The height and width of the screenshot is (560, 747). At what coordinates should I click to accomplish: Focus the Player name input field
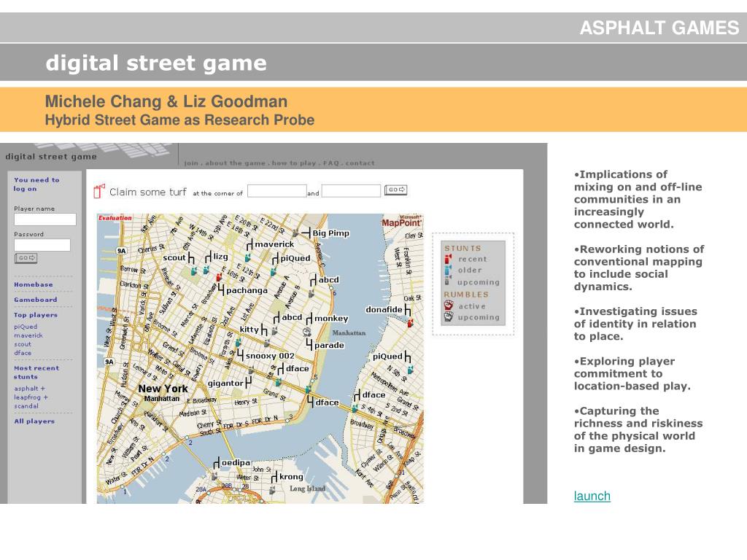(x=45, y=219)
